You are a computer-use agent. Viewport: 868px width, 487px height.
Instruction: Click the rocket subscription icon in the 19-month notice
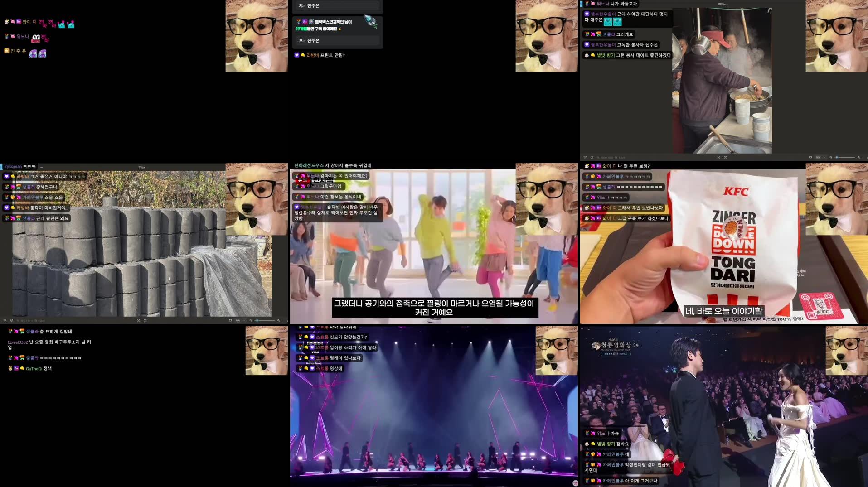point(371,21)
